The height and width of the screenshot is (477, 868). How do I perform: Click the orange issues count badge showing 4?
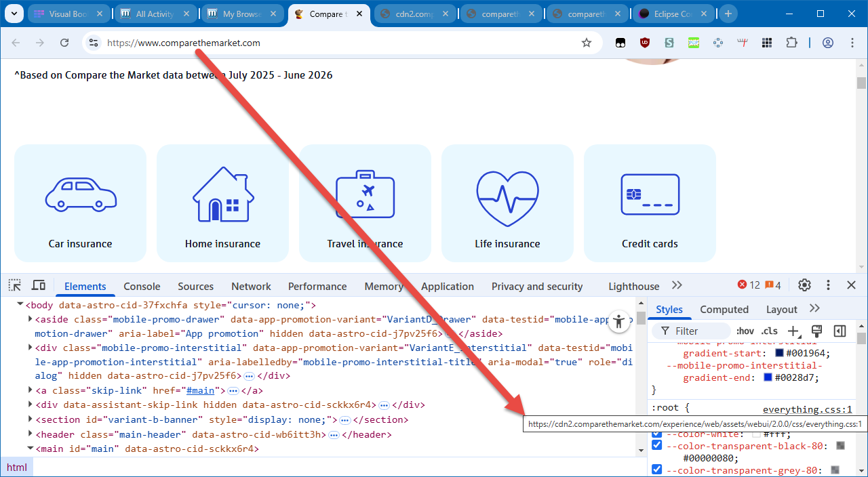coord(773,285)
